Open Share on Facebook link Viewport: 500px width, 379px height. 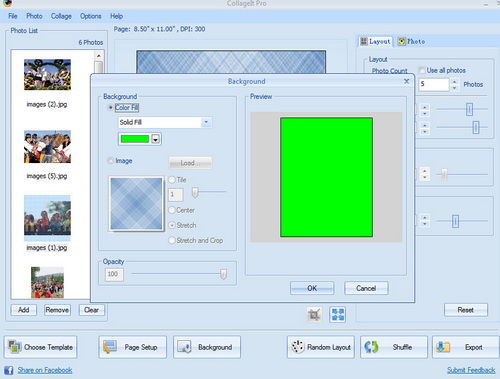[x=45, y=370]
